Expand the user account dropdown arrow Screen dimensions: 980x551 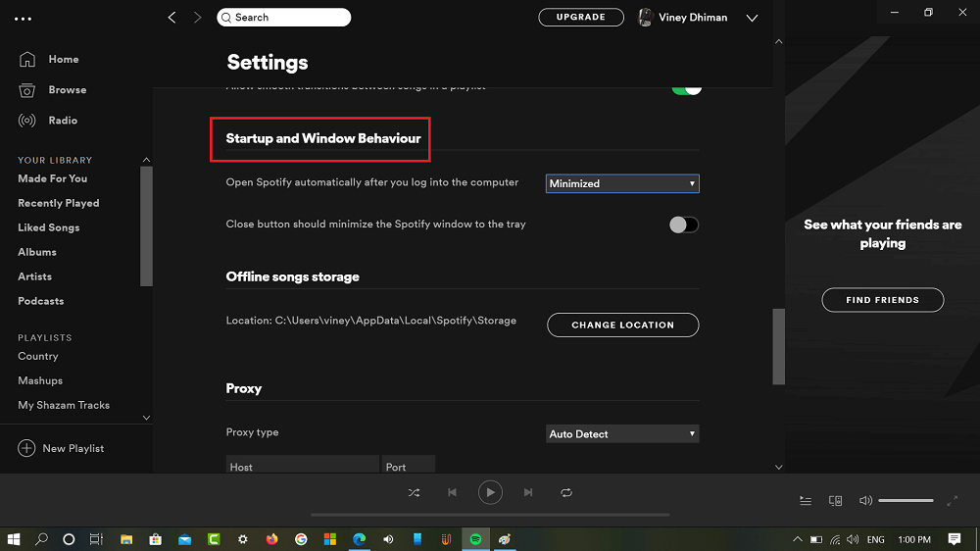pos(752,18)
